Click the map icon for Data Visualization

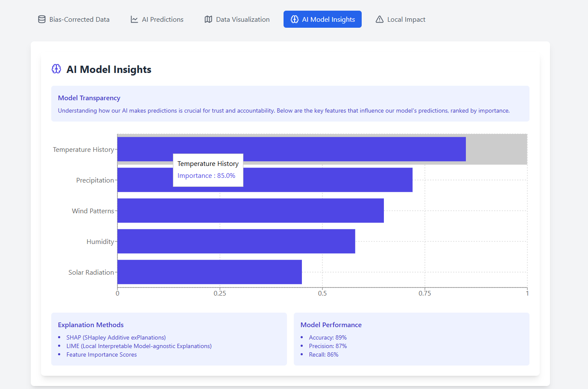coord(208,19)
